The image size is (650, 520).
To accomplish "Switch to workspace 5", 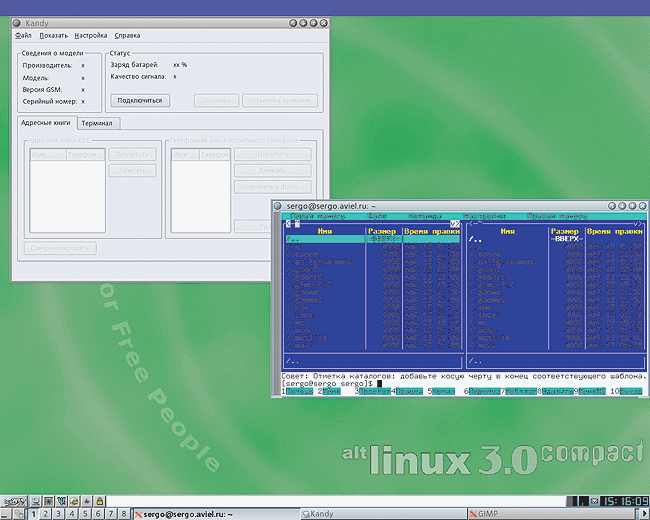I will pos(85,514).
